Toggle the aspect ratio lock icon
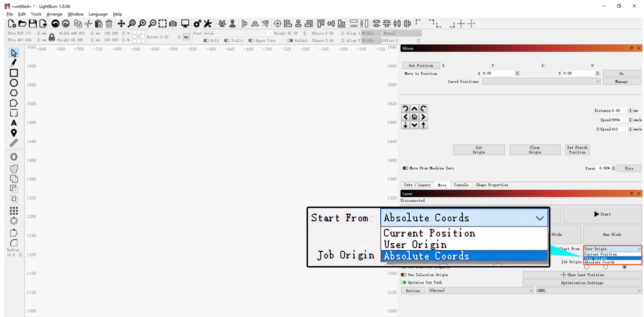This screenshot has height=317, width=644. (x=52, y=37)
